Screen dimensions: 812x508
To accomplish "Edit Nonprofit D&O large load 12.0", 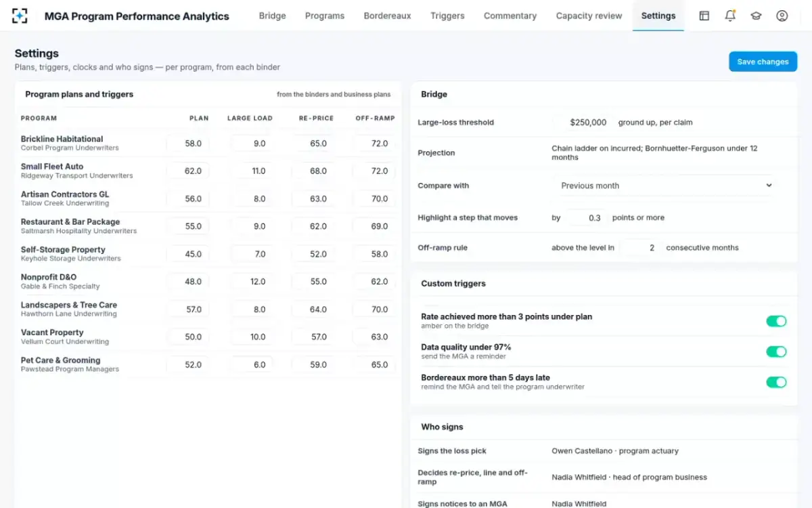I will pyautogui.click(x=251, y=282).
